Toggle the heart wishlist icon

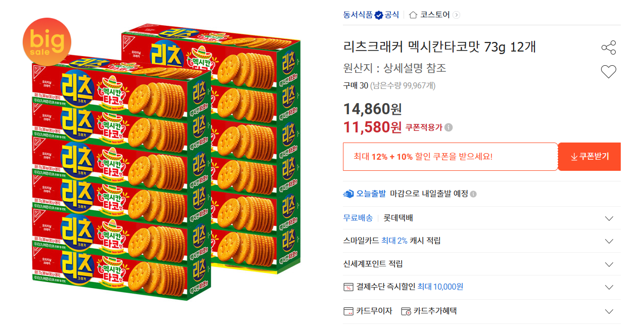pyautogui.click(x=609, y=71)
